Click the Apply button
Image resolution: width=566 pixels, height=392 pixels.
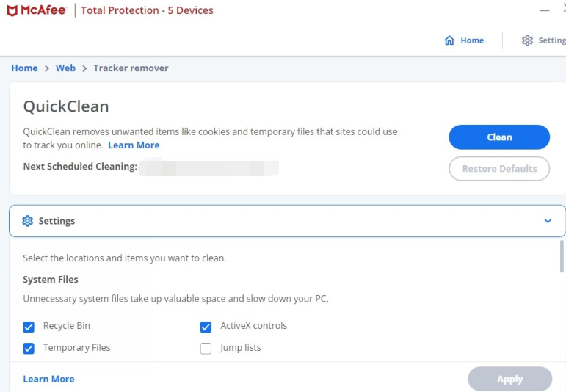(x=509, y=379)
